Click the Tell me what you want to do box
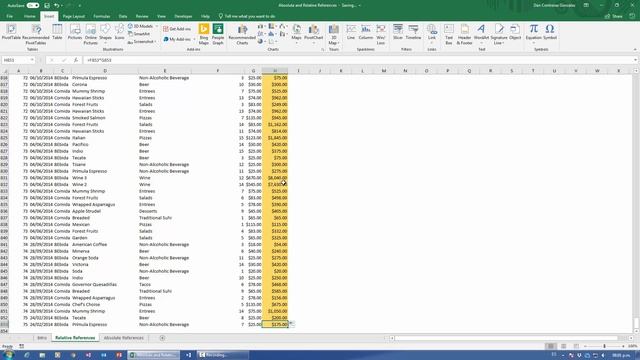The height and width of the screenshot is (360, 640). 247,16
